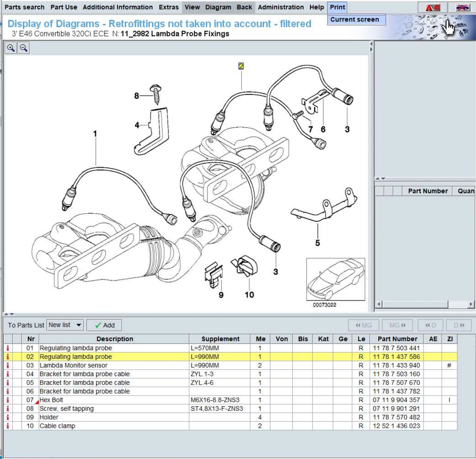Open info icon for row 04 bracket
476x459 pixels.
tap(8, 374)
